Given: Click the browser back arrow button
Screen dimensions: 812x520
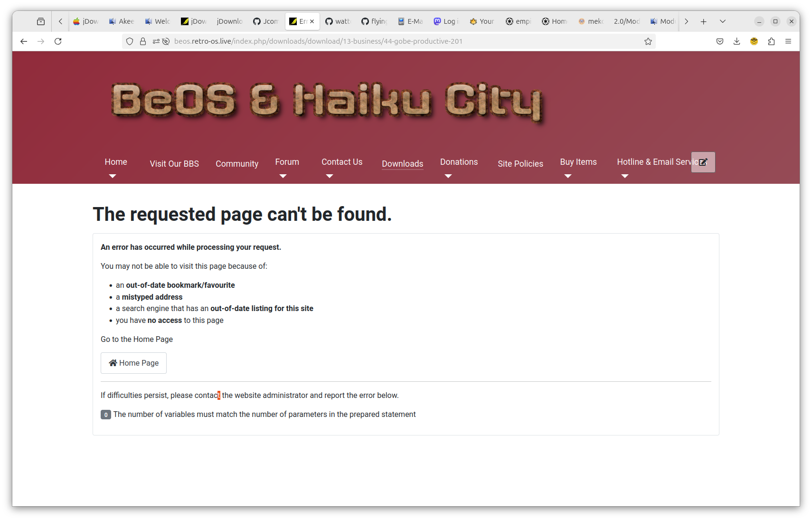Looking at the screenshot, I should tap(24, 41).
